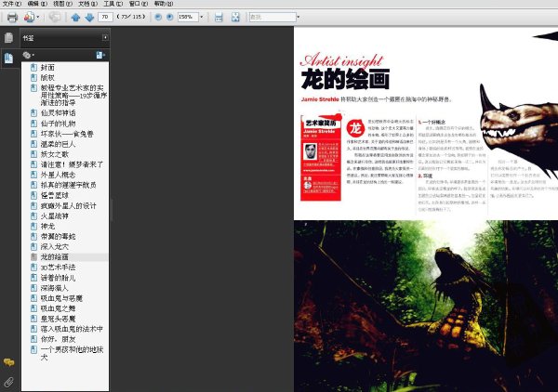Select the fit width scrolling icon
The height and width of the screenshot is (392, 558).
point(219,17)
